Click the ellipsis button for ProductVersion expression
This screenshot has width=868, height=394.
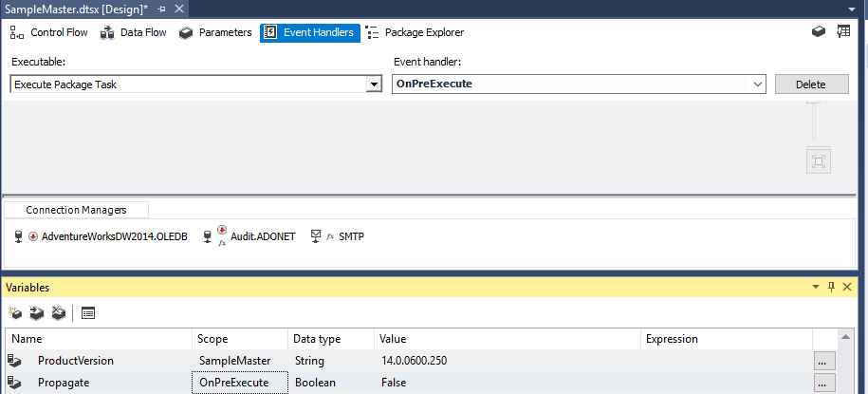pyautogui.click(x=824, y=361)
